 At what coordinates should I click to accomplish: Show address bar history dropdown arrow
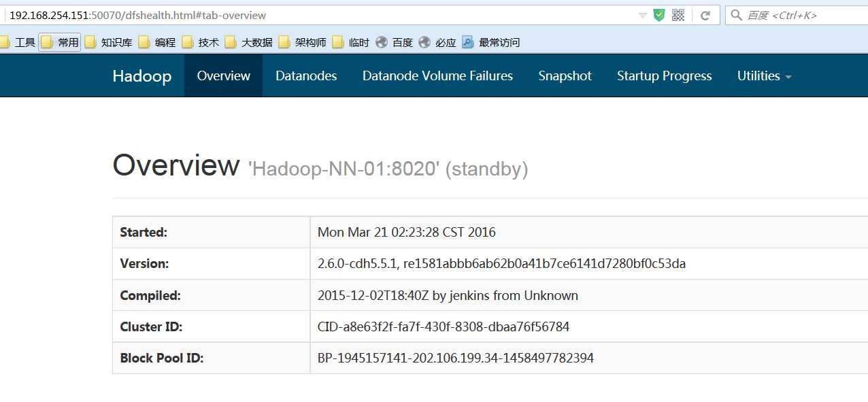point(643,16)
